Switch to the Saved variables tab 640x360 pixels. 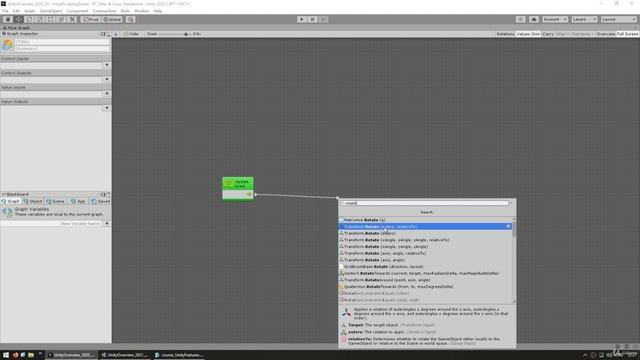coord(100,201)
